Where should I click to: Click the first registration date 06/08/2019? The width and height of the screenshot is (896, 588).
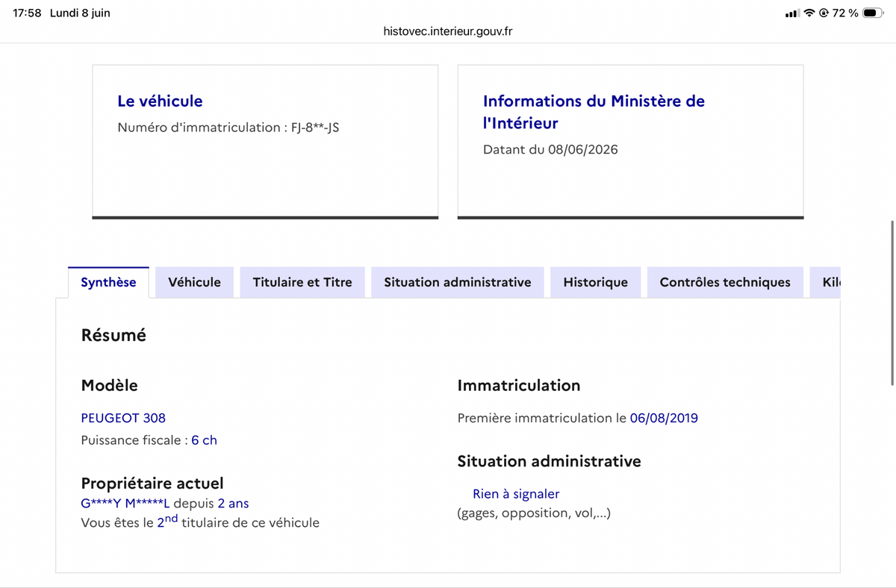point(664,418)
